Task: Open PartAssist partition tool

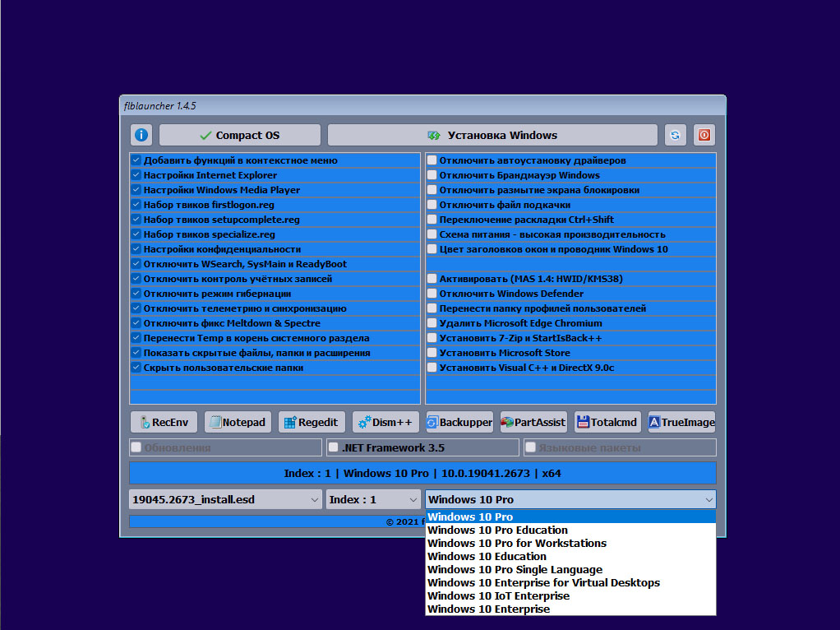Action: [533, 422]
